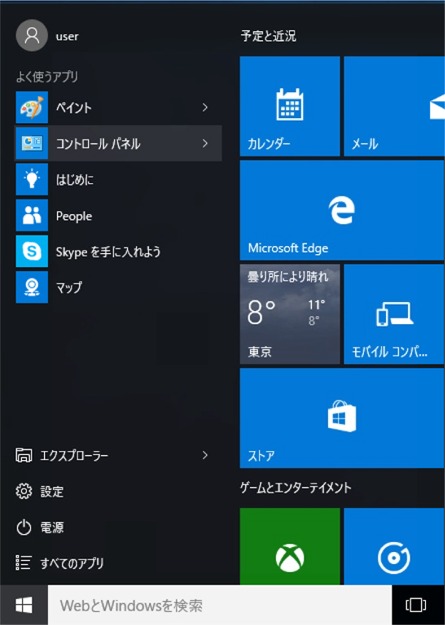
Task: Open the People app icon
Action: [32, 215]
